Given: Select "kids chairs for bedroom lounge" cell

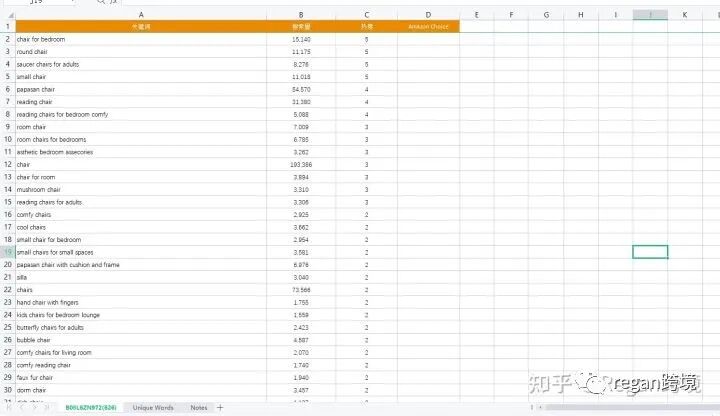Looking at the screenshot, I should click(141, 315).
